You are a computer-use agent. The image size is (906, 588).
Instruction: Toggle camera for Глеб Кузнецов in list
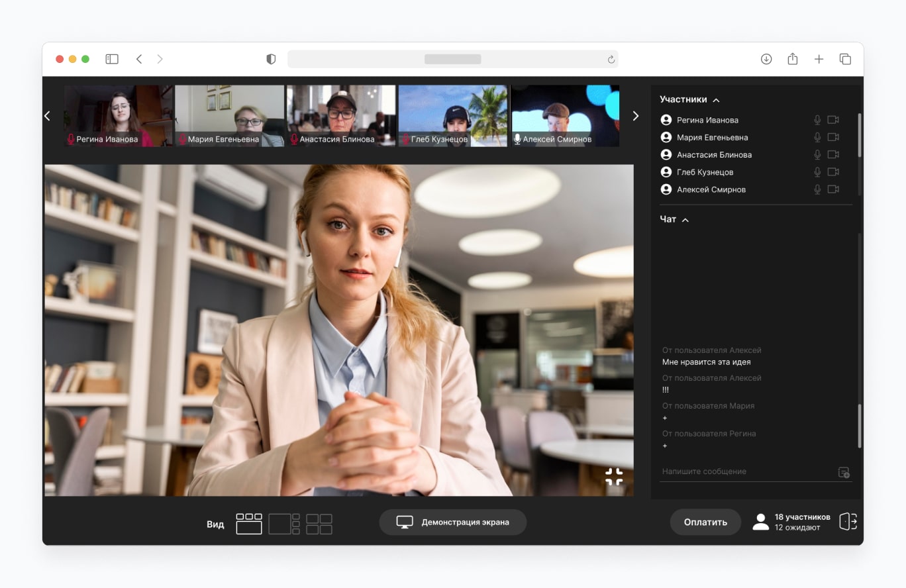(833, 171)
